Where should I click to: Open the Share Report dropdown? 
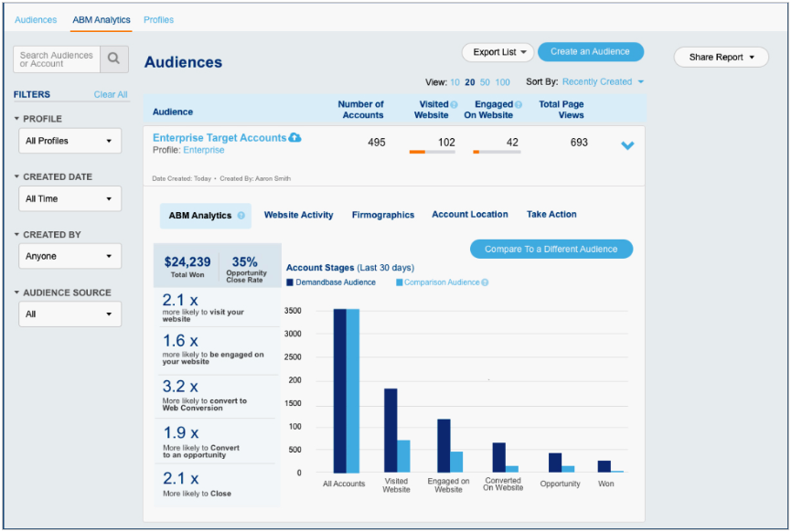tap(721, 57)
